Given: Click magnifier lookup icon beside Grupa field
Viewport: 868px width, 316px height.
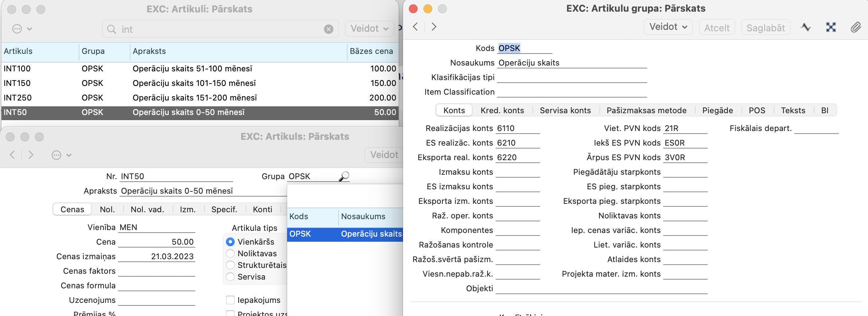Looking at the screenshot, I should click(x=344, y=177).
